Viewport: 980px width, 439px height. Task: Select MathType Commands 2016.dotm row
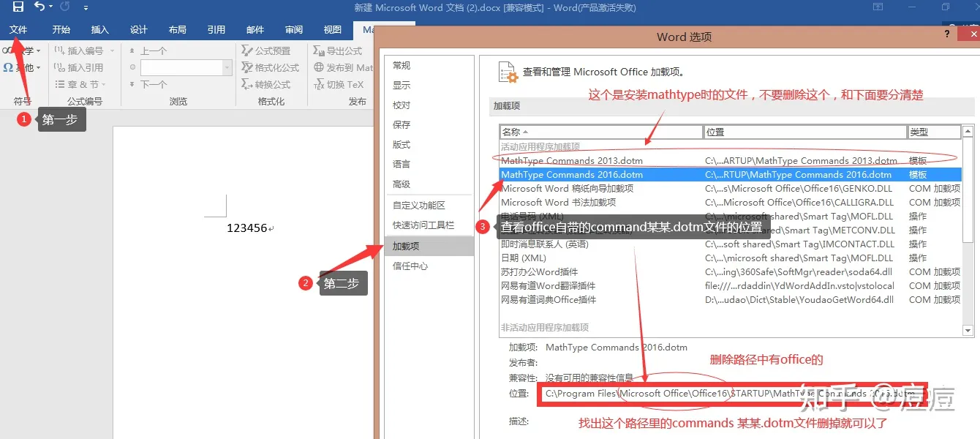(730, 174)
